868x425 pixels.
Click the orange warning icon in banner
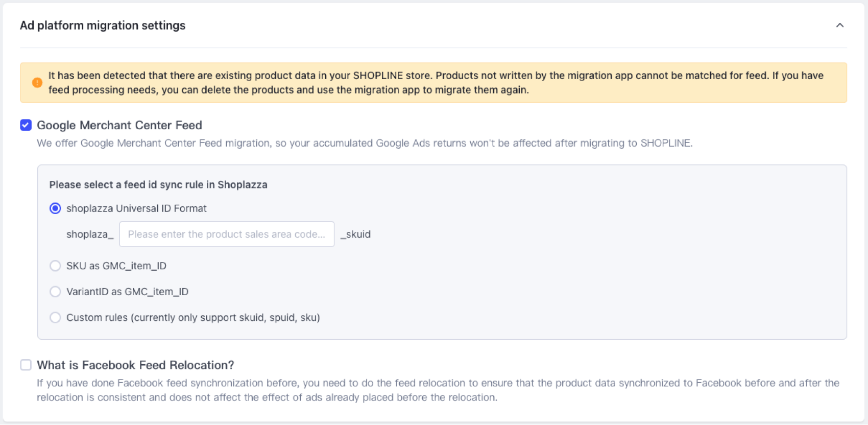click(x=37, y=83)
